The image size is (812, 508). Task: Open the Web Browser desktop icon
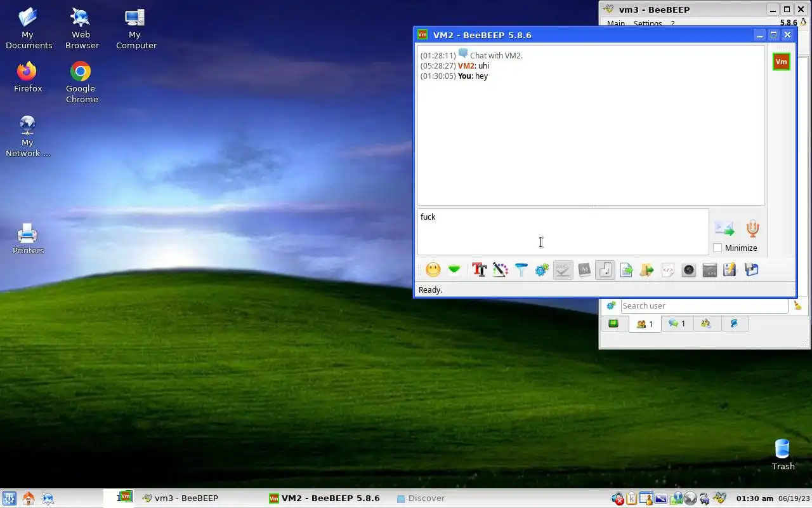[x=81, y=29]
